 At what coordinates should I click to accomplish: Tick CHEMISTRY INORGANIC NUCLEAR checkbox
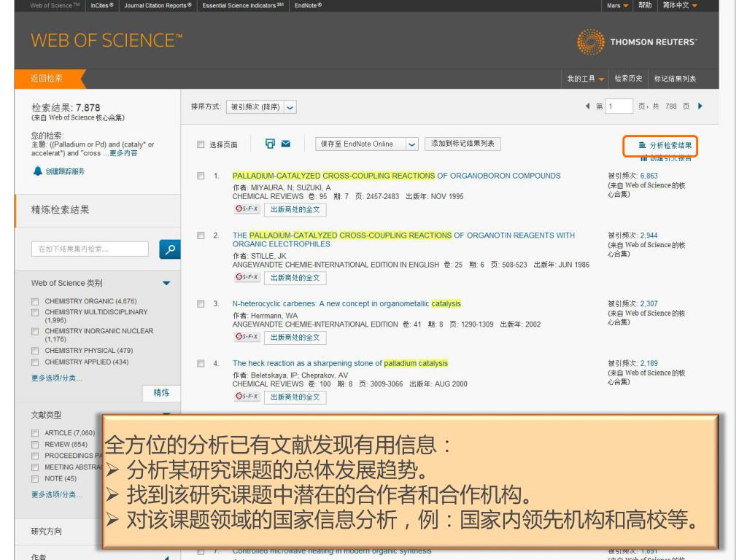[x=35, y=332]
